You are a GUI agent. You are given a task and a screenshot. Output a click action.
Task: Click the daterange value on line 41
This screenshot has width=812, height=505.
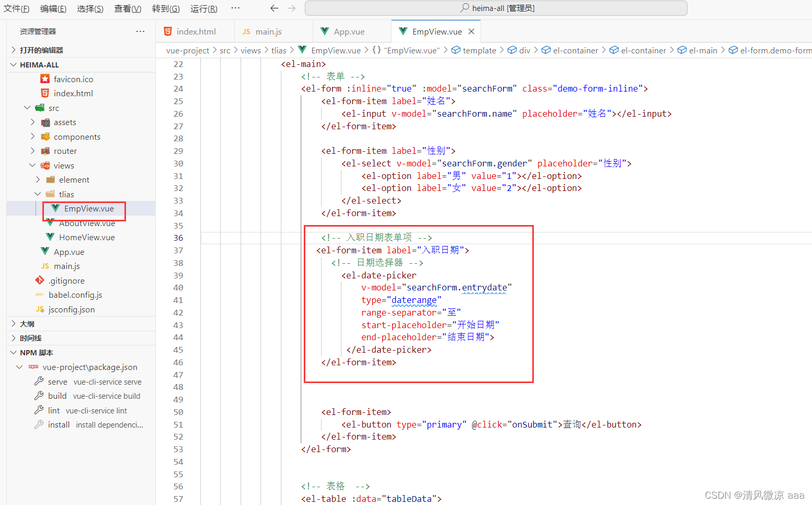[x=414, y=300]
